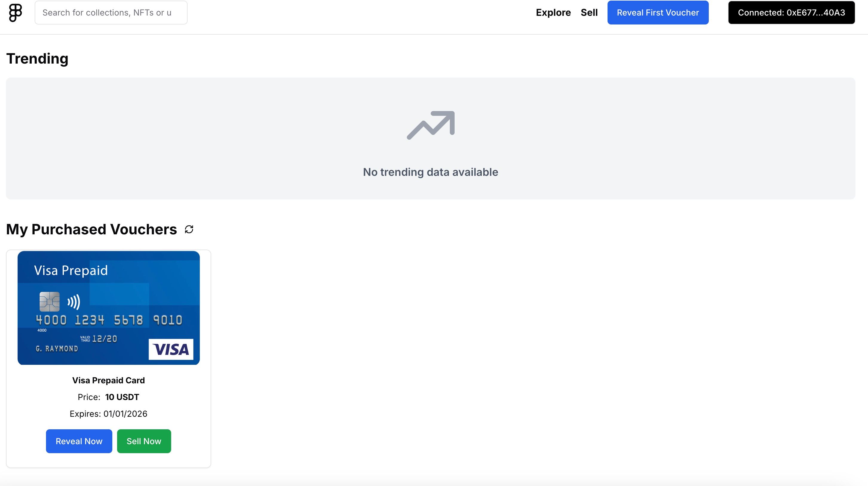Click the My Purchased Vouchers heading

coord(92,229)
